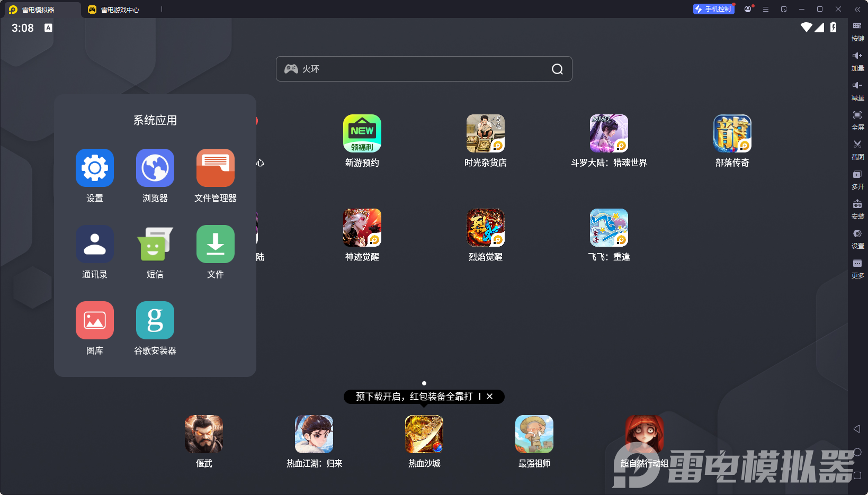Open 最强祖师 from the dock
Screen dimensions: 868x495
click(x=534, y=434)
